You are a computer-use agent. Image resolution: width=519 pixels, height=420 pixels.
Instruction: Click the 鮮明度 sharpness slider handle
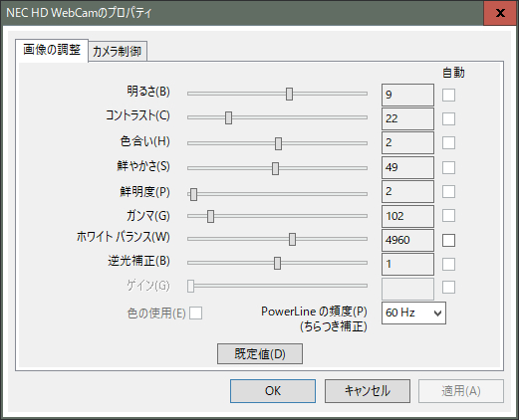coord(193,194)
